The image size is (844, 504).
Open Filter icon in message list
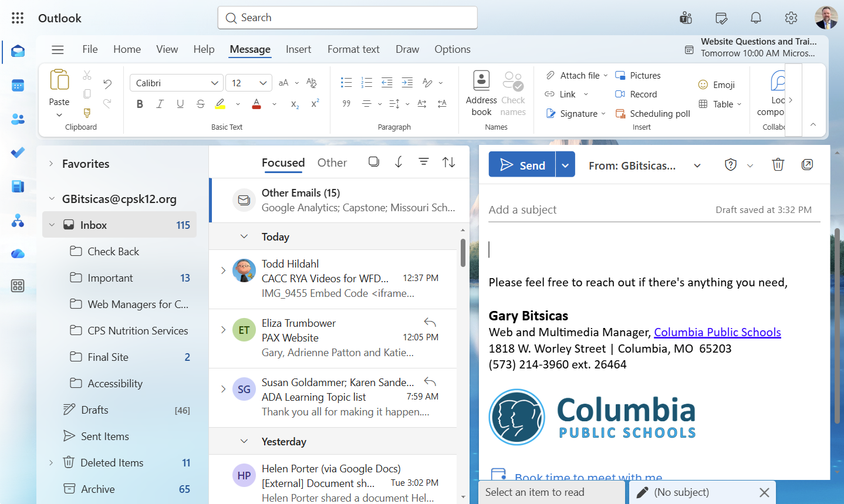(424, 162)
